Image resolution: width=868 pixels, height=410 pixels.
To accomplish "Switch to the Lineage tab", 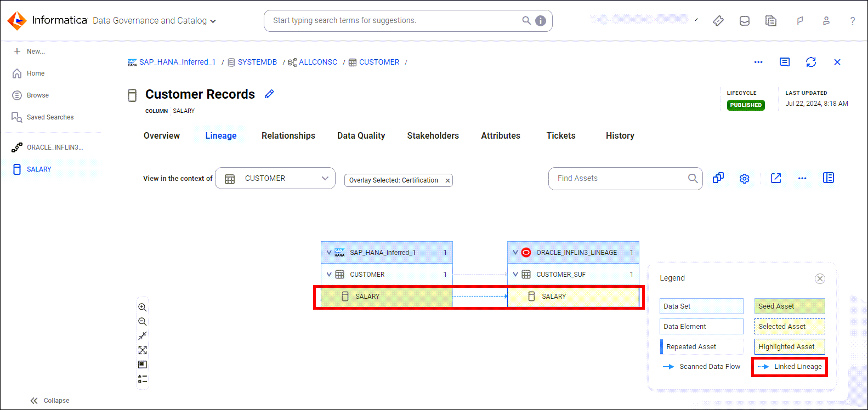I will coord(221,135).
